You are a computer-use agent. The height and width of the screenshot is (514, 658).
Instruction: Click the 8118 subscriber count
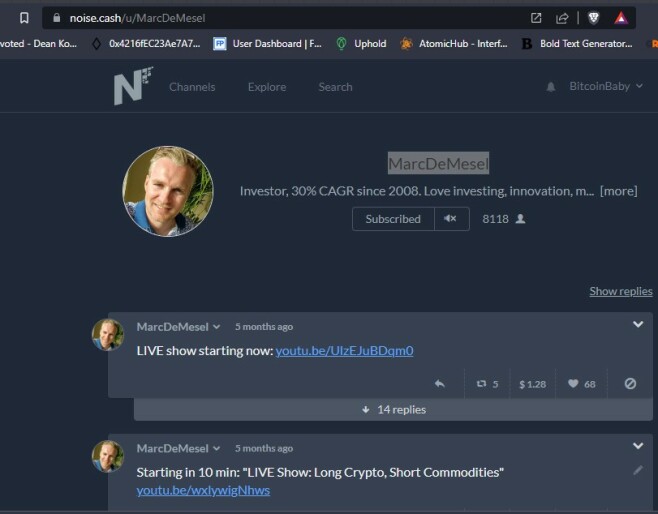pyautogui.click(x=495, y=219)
